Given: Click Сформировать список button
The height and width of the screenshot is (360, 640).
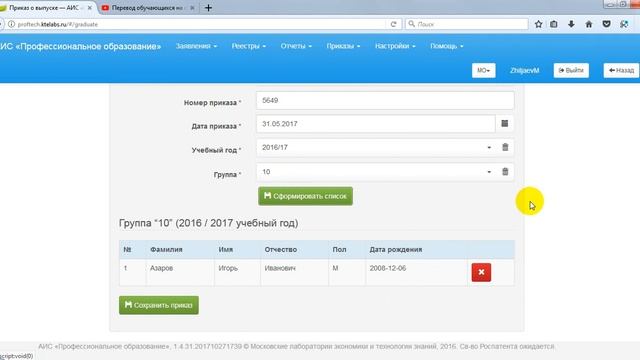Looking at the screenshot, I should click(305, 196).
